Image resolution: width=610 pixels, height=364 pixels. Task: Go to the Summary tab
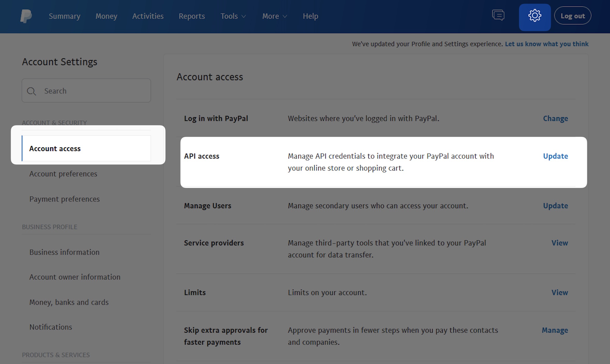65,16
